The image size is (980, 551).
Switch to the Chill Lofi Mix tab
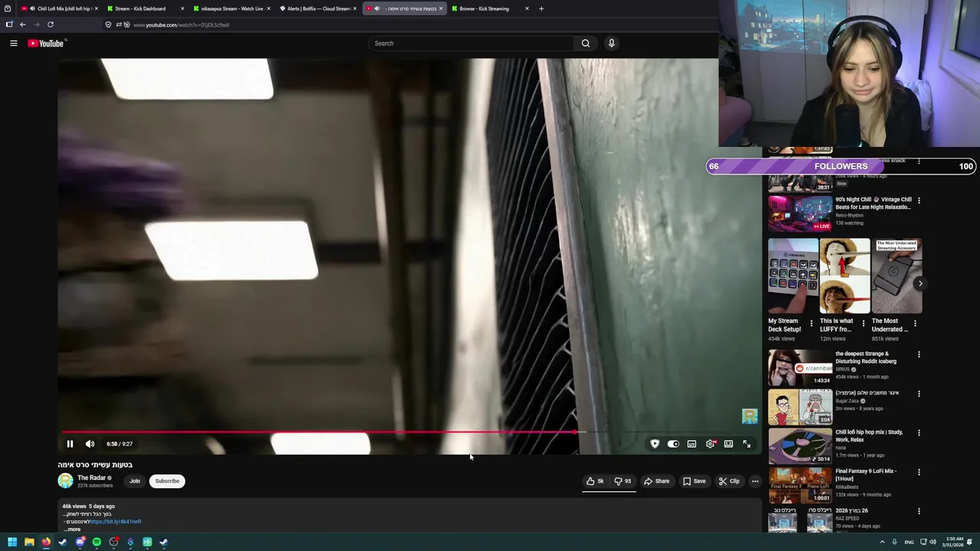[x=60, y=8]
